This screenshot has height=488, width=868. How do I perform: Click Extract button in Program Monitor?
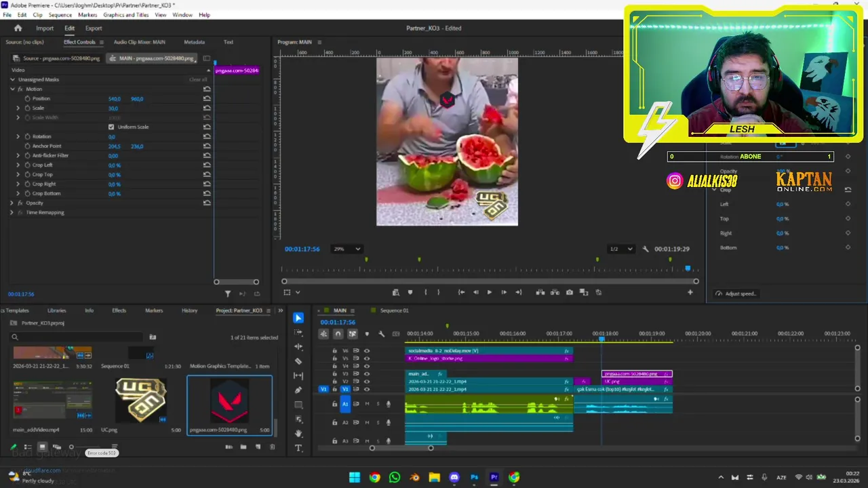[555, 292]
